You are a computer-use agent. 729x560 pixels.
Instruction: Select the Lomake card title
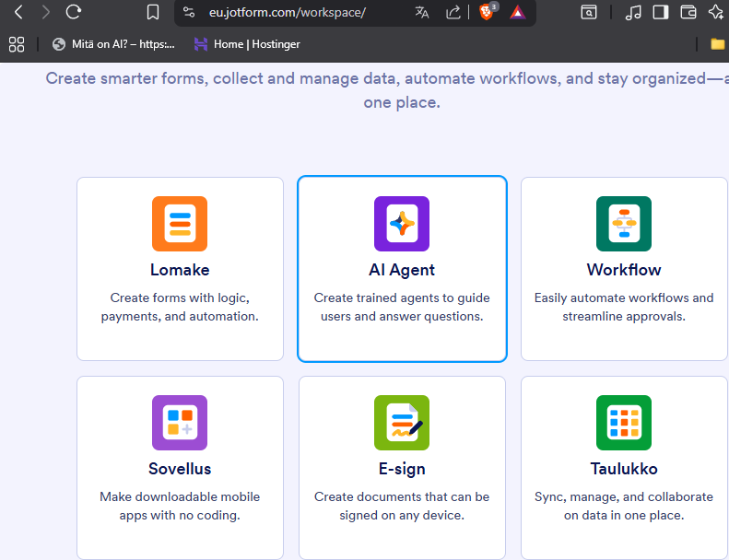[x=180, y=270]
